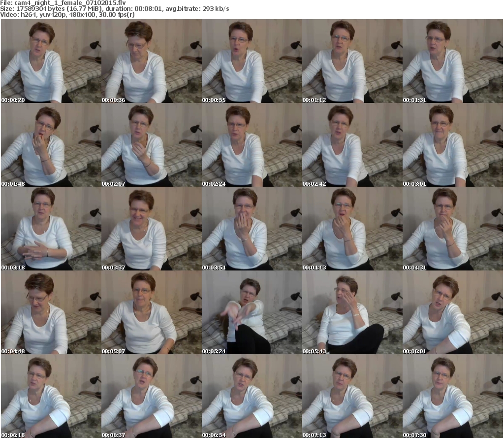
Task: Select the frame stamped 00:04:13
Action: [352, 229]
